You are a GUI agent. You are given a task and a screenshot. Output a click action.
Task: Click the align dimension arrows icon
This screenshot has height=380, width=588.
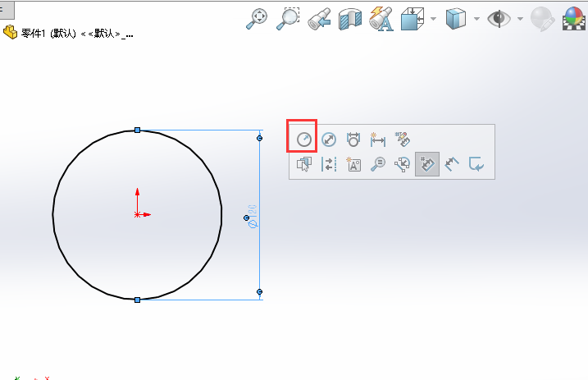[x=452, y=164]
